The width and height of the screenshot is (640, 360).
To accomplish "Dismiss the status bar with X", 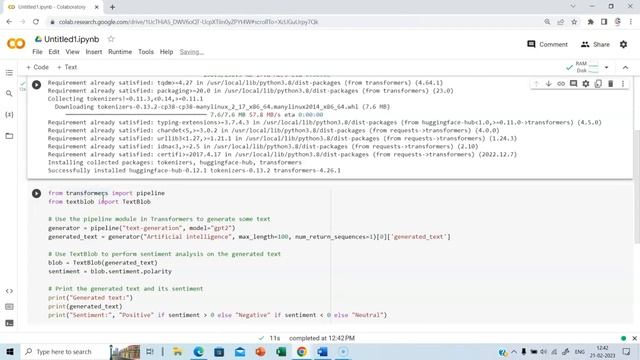I will point(634,338).
